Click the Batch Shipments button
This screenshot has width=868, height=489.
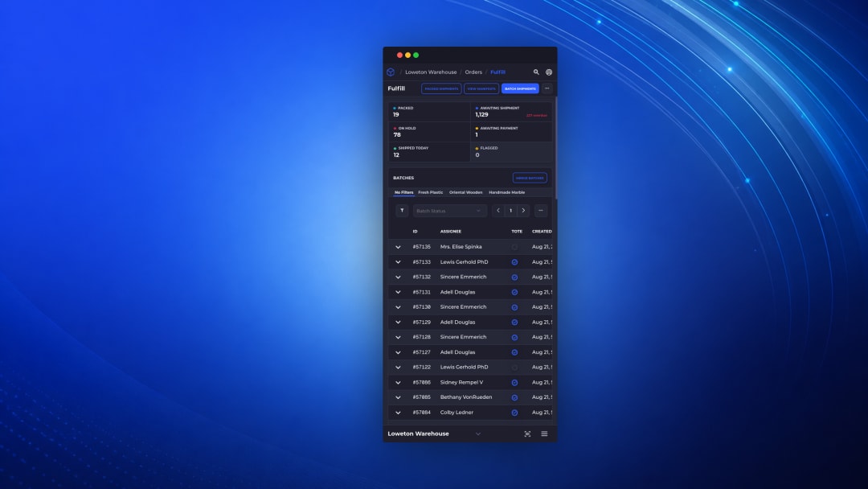[x=520, y=88]
